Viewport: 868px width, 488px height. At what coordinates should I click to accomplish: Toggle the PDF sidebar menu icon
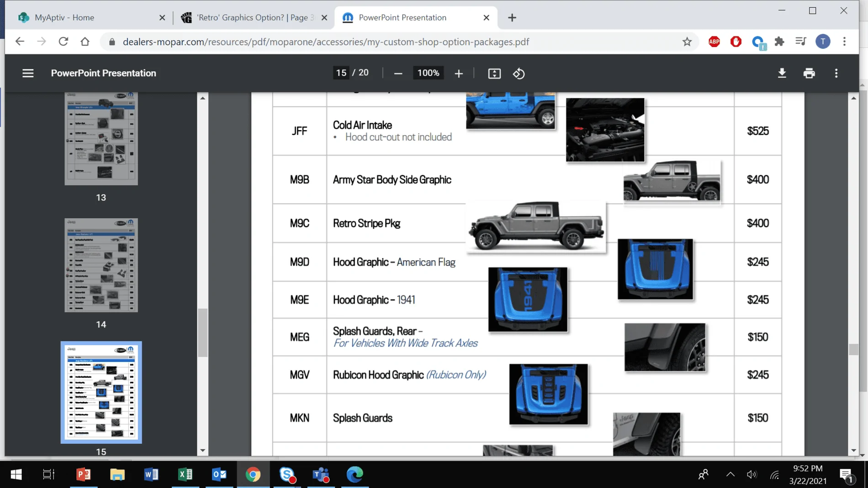point(28,73)
